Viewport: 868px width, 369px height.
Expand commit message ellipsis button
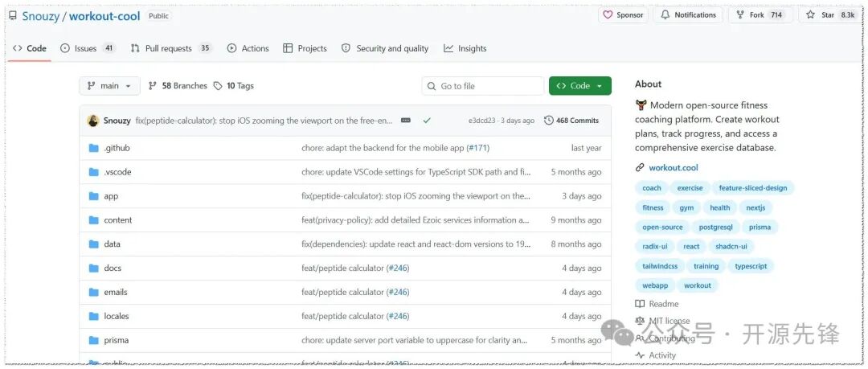click(406, 121)
